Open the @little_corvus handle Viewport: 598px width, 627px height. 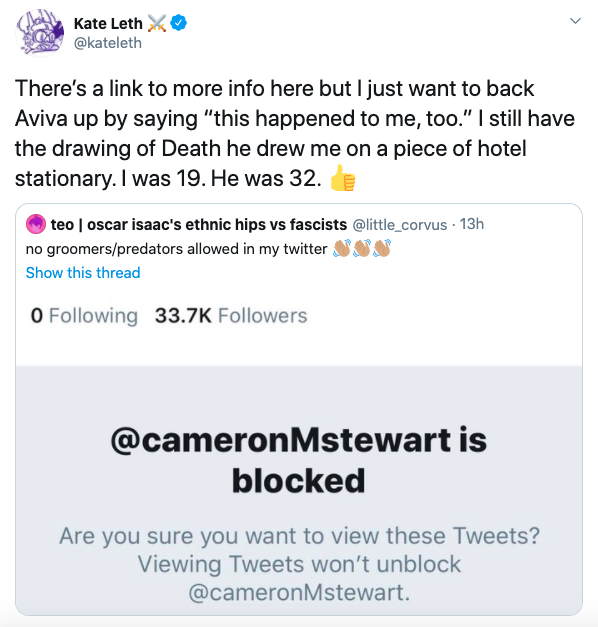[x=400, y=225]
